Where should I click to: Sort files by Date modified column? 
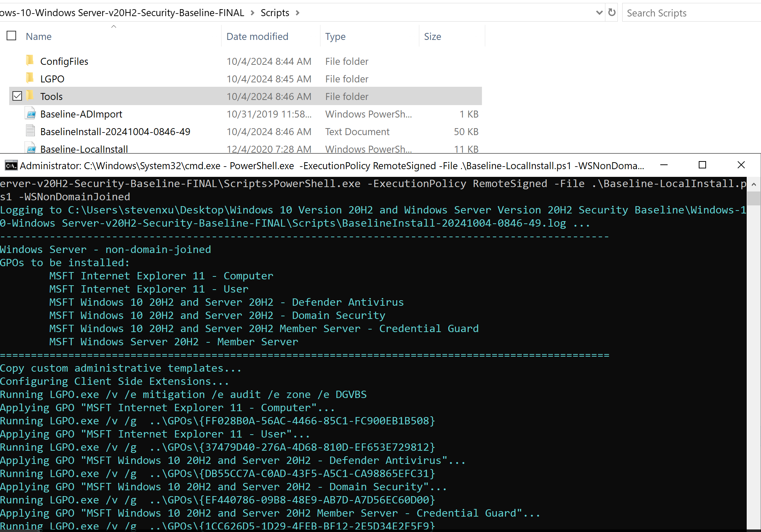point(257,37)
